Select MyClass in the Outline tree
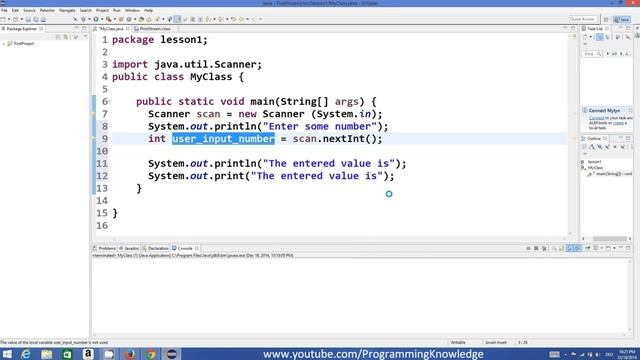The height and width of the screenshot is (360, 640). click(595, 168)
